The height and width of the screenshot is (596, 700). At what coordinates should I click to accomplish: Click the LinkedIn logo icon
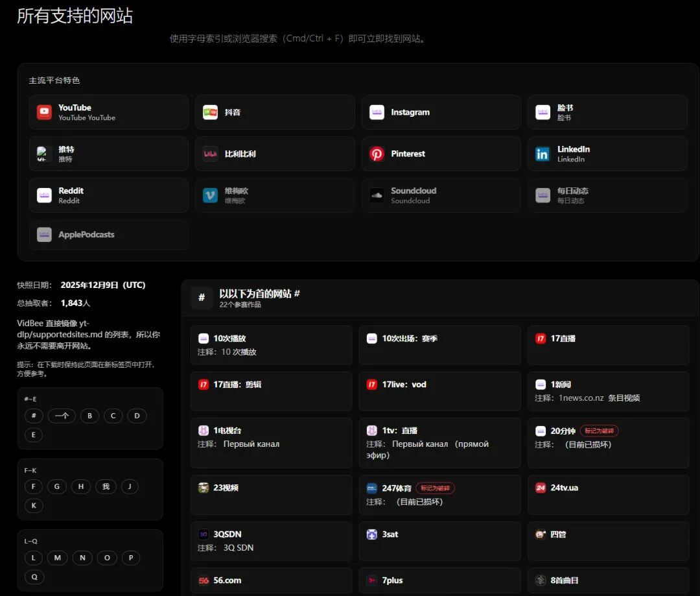[543, 154]
